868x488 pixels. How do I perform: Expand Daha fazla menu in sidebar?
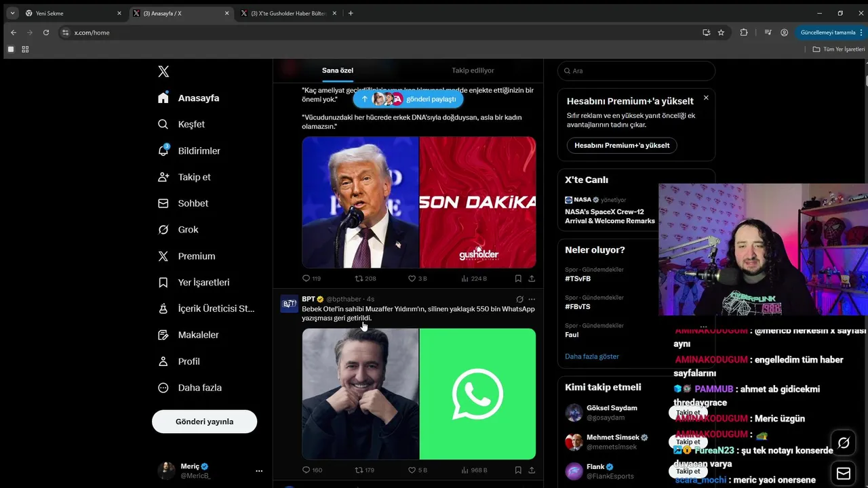[189, 388]
